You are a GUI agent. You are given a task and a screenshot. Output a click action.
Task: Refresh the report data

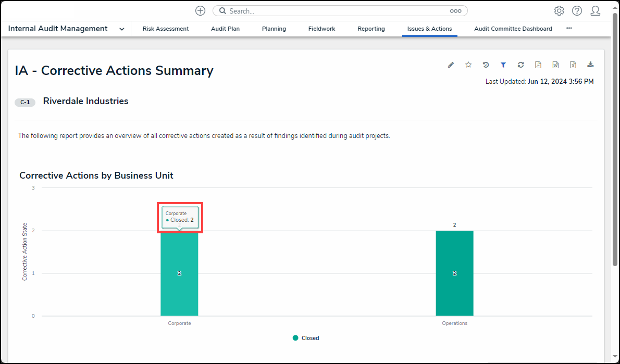click(x=520, y=65)
